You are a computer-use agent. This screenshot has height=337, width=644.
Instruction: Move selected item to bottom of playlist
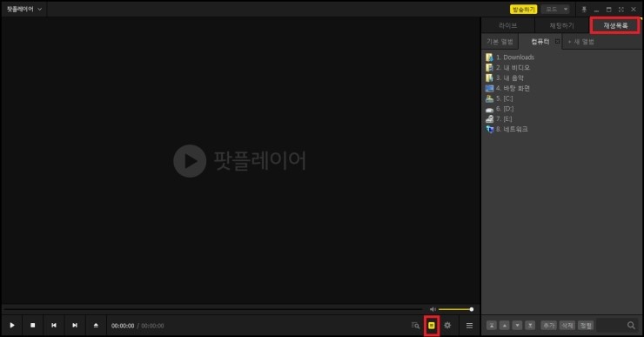click(530, 326)
